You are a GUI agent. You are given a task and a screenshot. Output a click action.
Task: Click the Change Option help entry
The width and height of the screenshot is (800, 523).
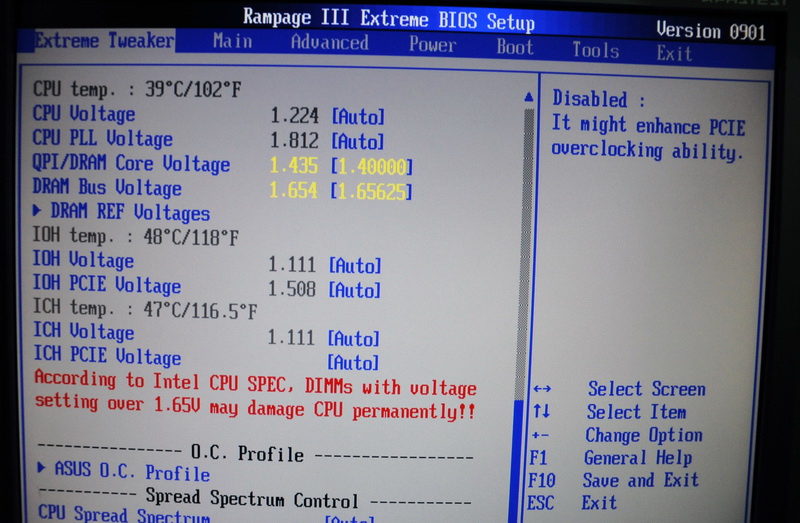click(x=644, y=435)
